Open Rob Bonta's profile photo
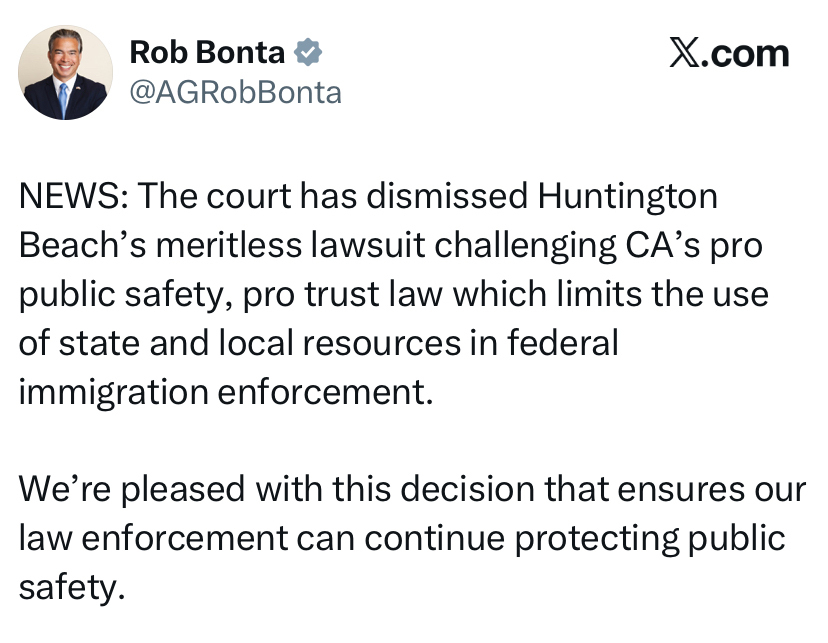The width and height of the screenshot is (828, 643). [66, 72]
